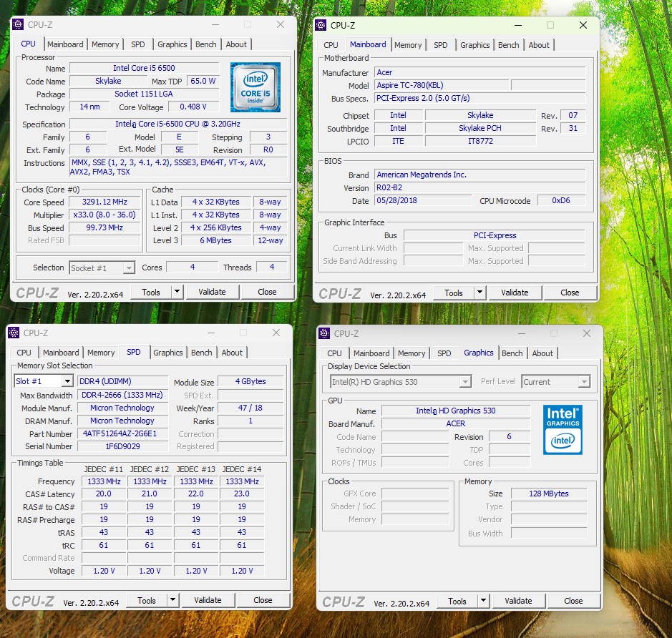This screenshot has width=672, height=638.
Task: Click Week/Year value 47 / 18
Action: [250, 408]
